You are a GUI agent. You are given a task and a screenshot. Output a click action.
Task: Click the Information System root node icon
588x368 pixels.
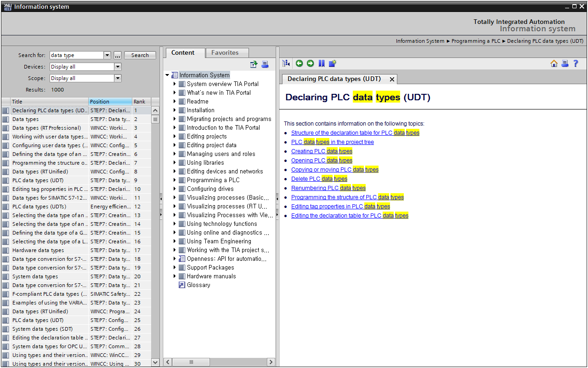[x=175, y=75]
